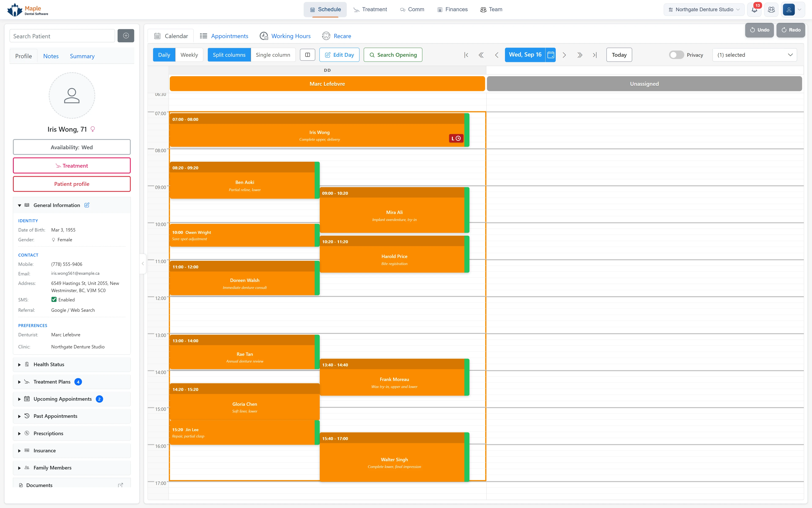Expand the Prescriptions section

(x=72, y=433)
